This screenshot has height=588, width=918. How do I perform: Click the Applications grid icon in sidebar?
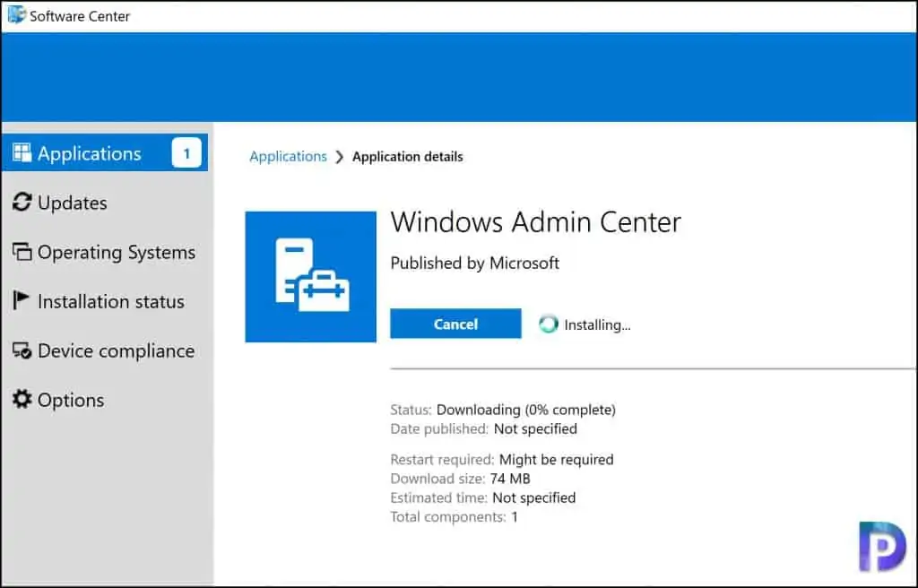(x=22, y=153)
